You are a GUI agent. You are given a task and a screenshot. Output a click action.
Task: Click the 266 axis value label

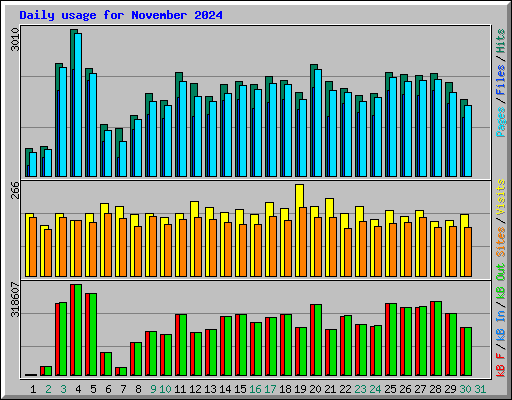15,190
